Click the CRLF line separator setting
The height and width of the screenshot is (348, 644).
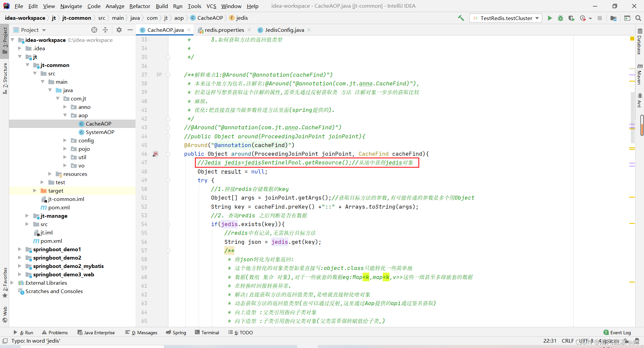pos(568,341)
